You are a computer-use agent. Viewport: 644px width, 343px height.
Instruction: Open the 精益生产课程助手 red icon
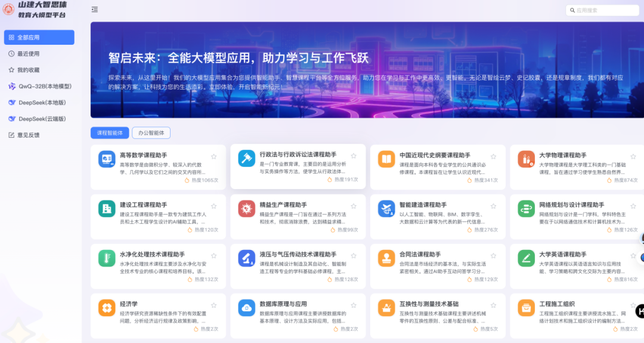click(246, 209)
